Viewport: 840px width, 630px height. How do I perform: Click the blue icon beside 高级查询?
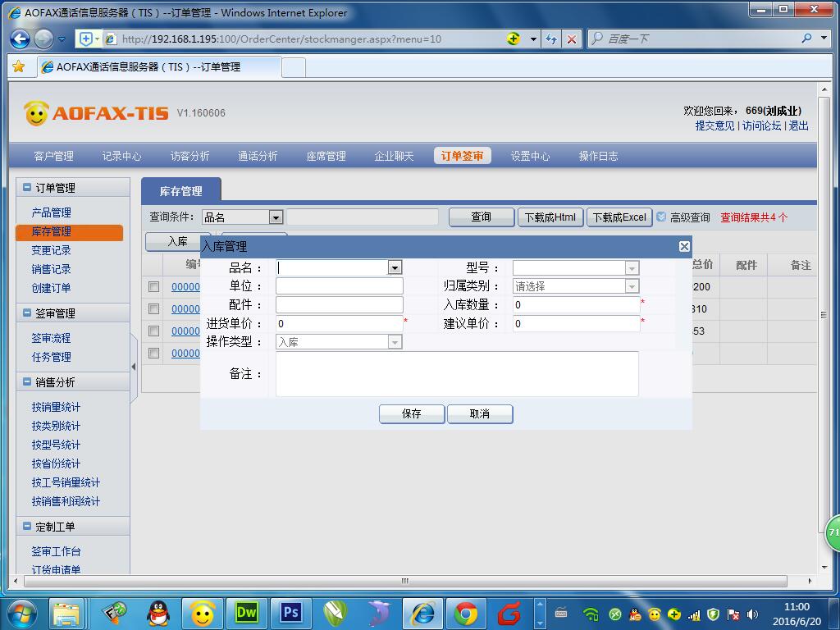pyautogui.click(x=660, y=217)
